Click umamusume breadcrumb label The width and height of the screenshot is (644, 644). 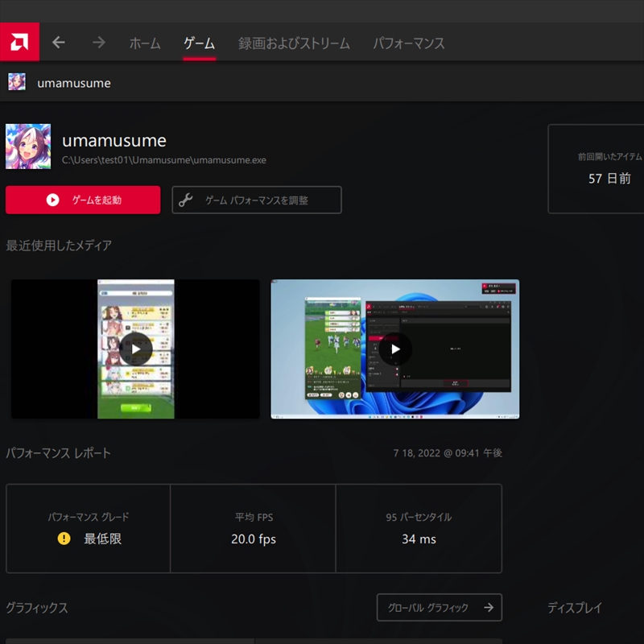tap(74, 84)
